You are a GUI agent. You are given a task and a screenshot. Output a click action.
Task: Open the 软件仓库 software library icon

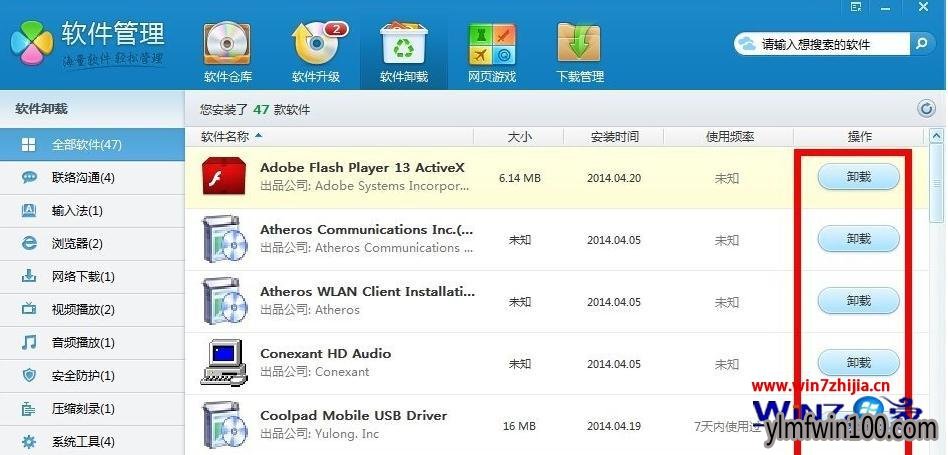(228, 44)
